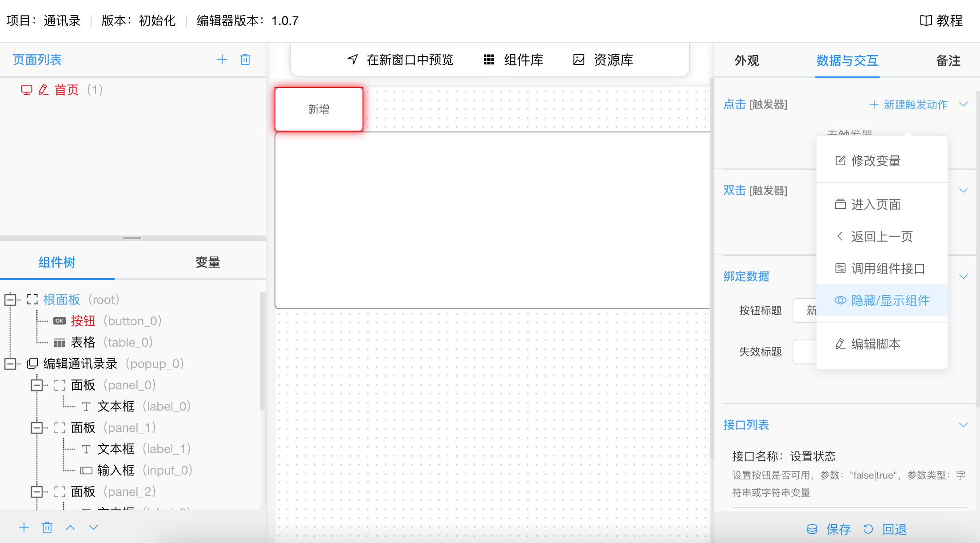Switch to the 备注 tab
The height and width of the screenshot is (543, 980).
tap(948, 60)
